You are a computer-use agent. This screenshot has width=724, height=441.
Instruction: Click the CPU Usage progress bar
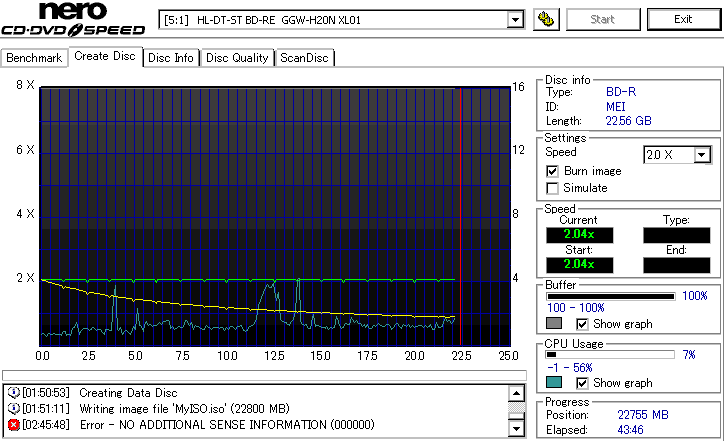coord(610,355)
